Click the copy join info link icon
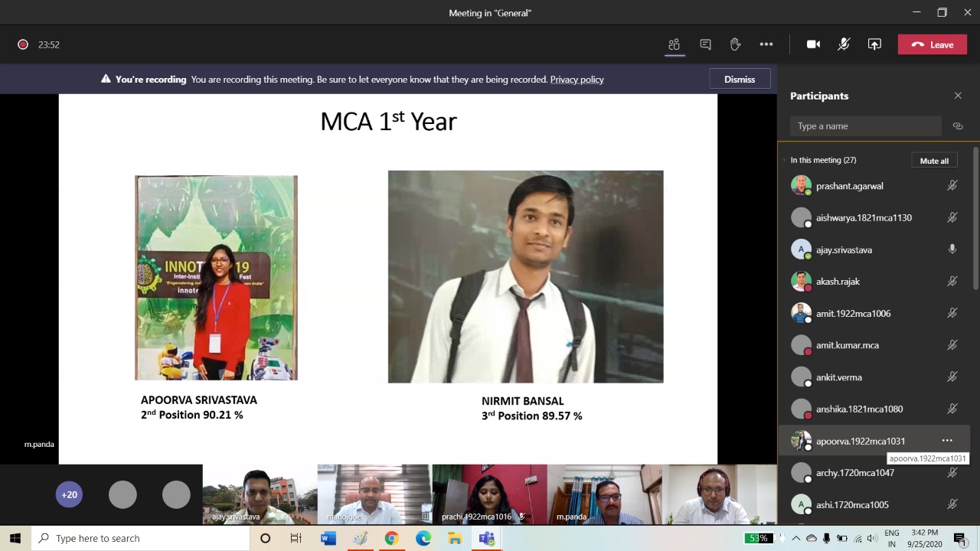This screenshot has height=551, width=980. (957, 126)
